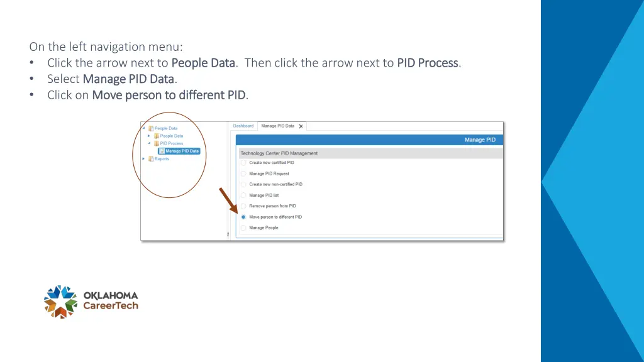Select Move person to different PID

[x=243, y=217]
